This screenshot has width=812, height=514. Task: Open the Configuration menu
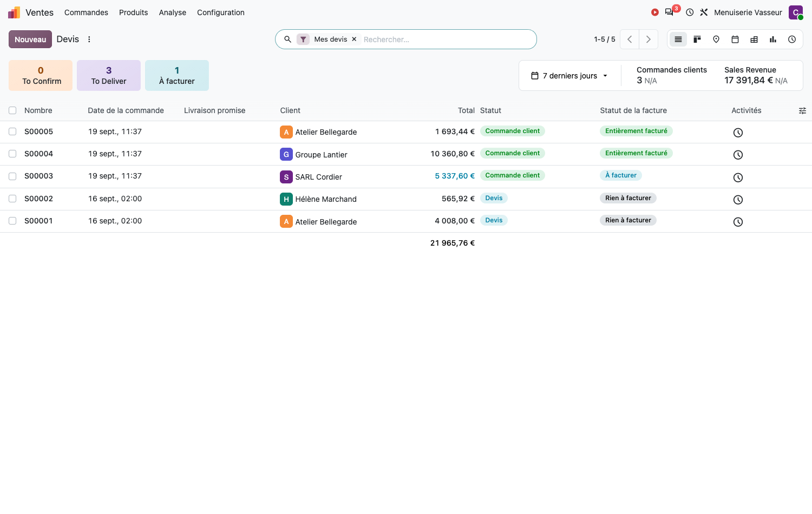221,12
